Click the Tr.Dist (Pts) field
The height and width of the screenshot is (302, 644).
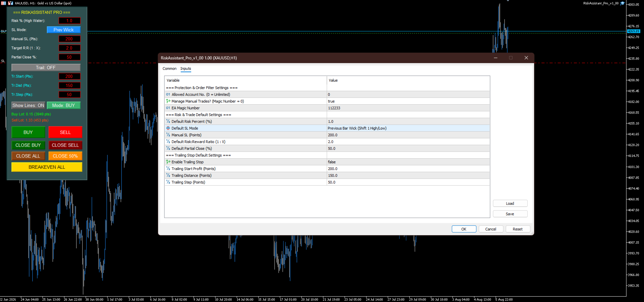click(69, 85)
